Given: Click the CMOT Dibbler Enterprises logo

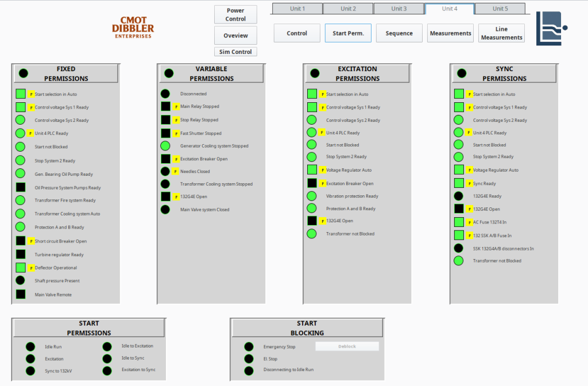Looking at the screenshot, I should [133, 27].
